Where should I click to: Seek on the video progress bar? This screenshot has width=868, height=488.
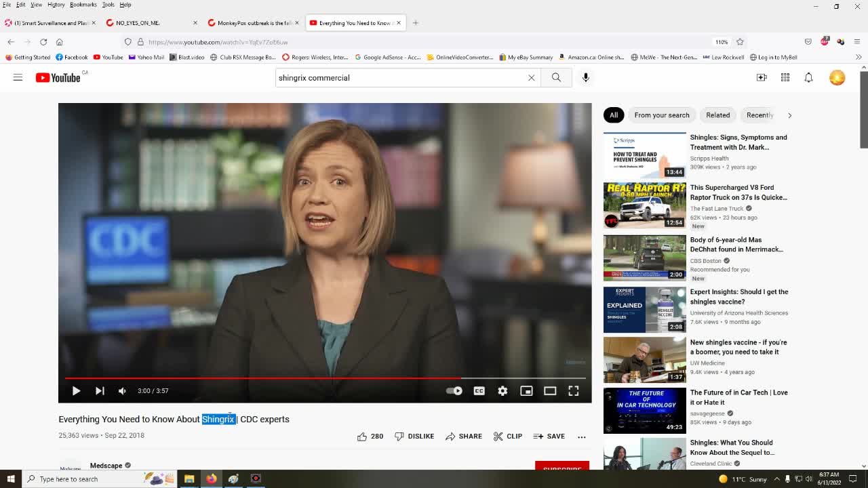point(325,378)
